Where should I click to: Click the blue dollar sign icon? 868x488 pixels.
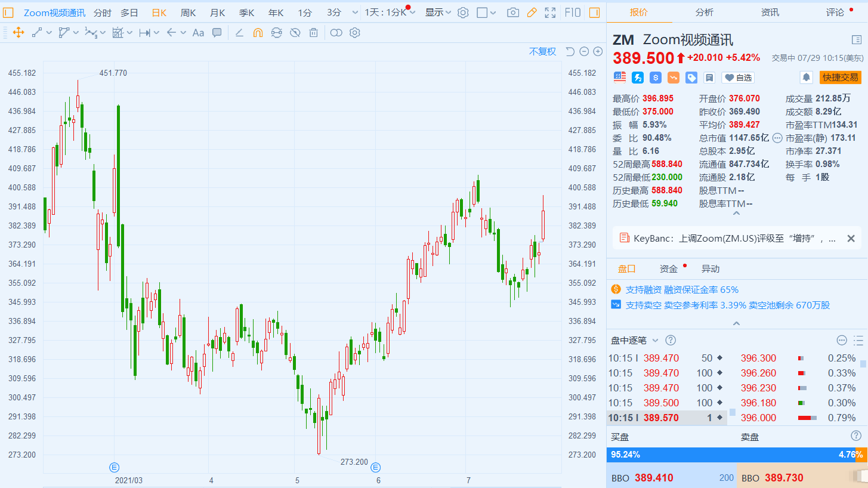pyautogui.click(x=656, y=78)
